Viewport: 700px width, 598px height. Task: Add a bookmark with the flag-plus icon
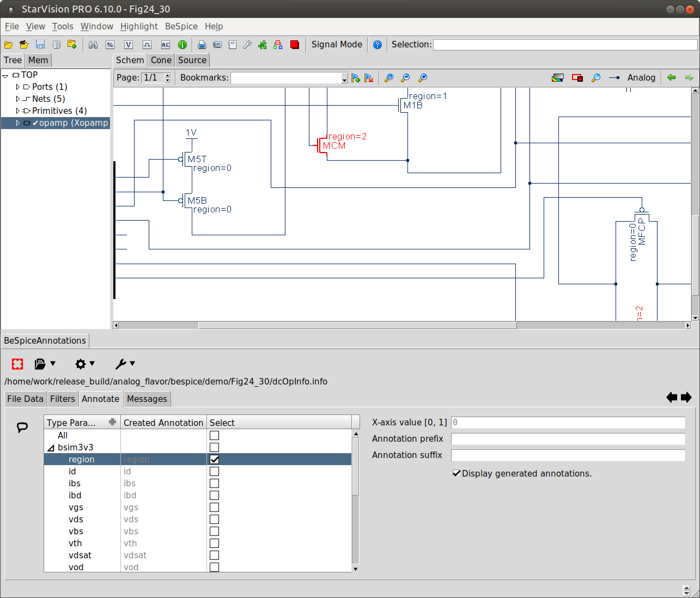pos(356,78)
